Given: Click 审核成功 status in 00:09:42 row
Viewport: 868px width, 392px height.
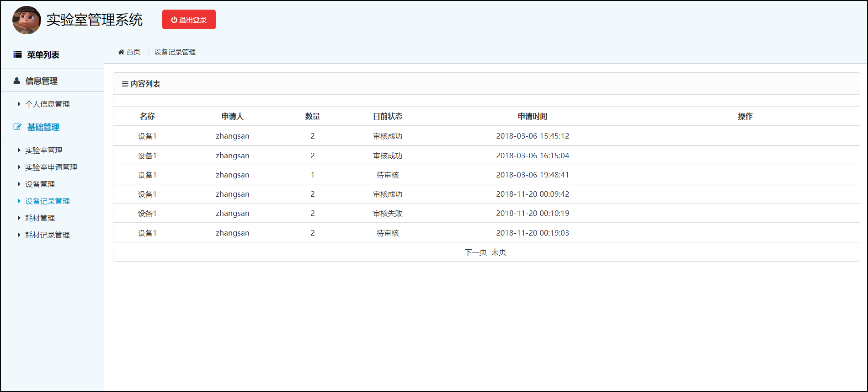Looking at the screenshot, I should (388, 194).
